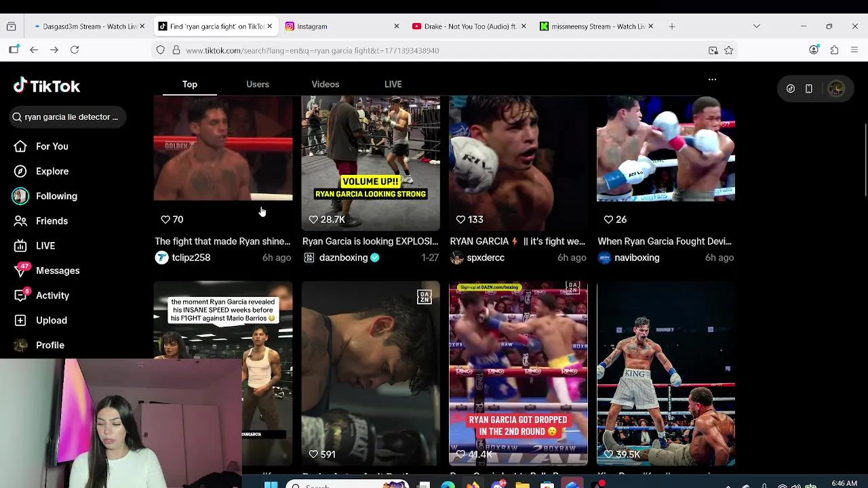The width and height of the screenshot is (868, 488).
Task: Open the 'RYAN GARCIA GOT DROPPED' video
Action: tap(518, 373)
